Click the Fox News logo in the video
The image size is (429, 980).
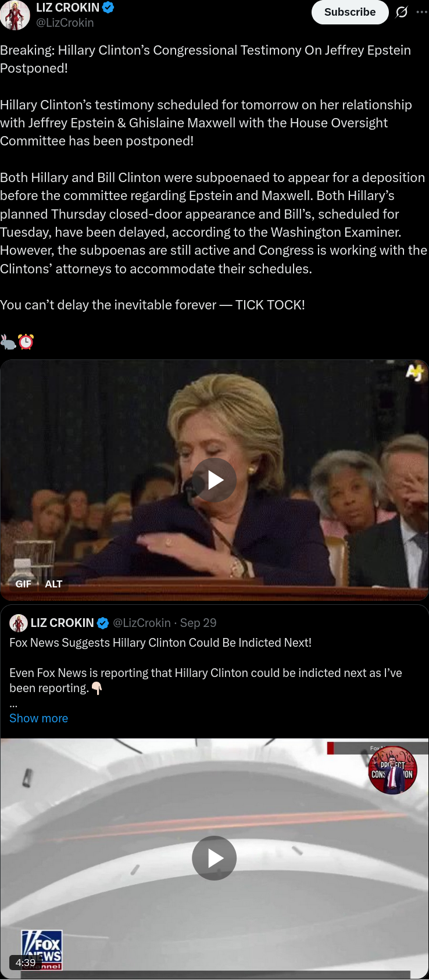[41, 949]
